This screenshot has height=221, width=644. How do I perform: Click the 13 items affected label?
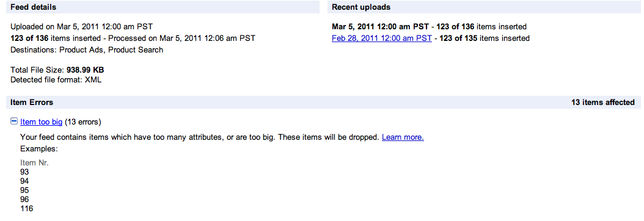point(603,102)
